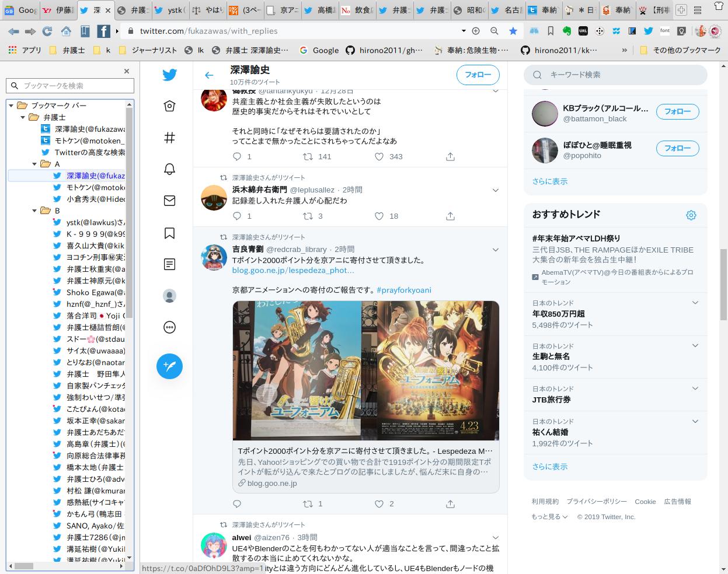Collapse the ブックマーク バー tree node

[x=11, y=106]
